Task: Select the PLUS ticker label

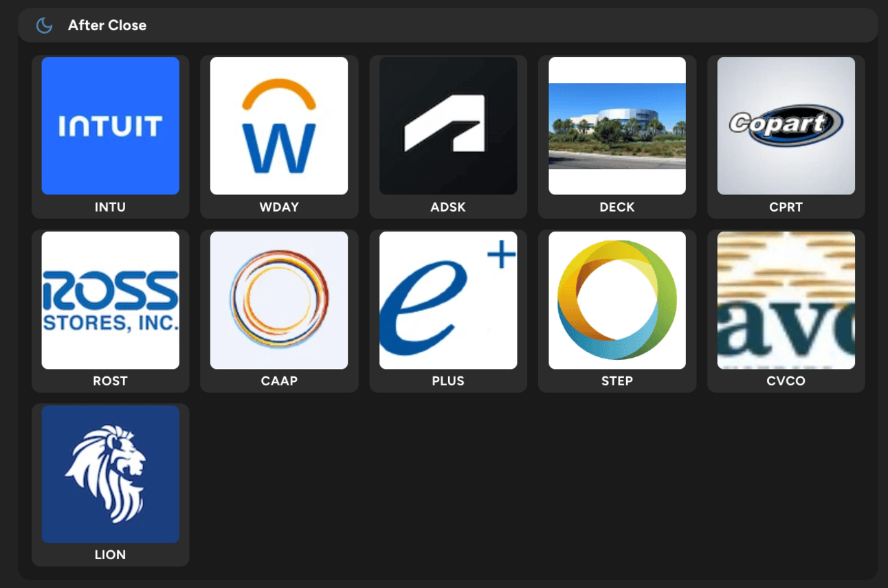Action: (448, 381)
